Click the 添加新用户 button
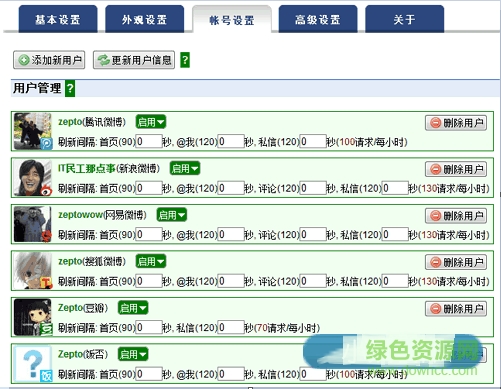This screenshot has height=389, width=501. 49,60
